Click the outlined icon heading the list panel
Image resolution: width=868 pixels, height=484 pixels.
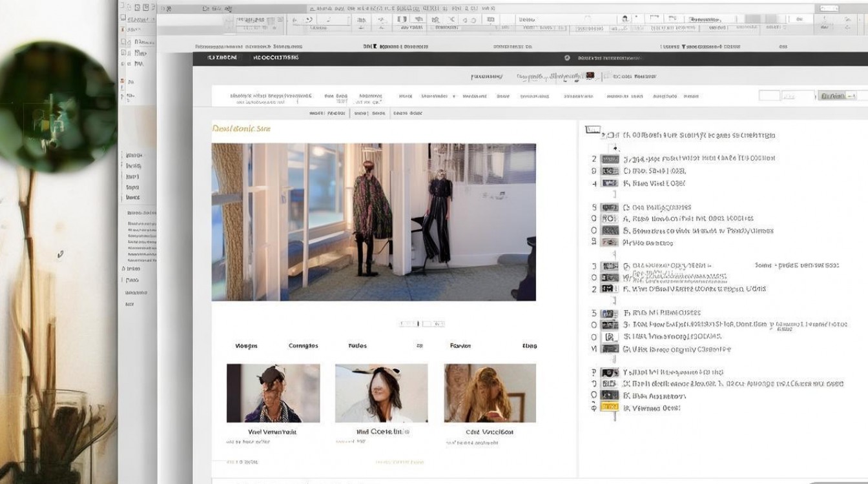593,130
